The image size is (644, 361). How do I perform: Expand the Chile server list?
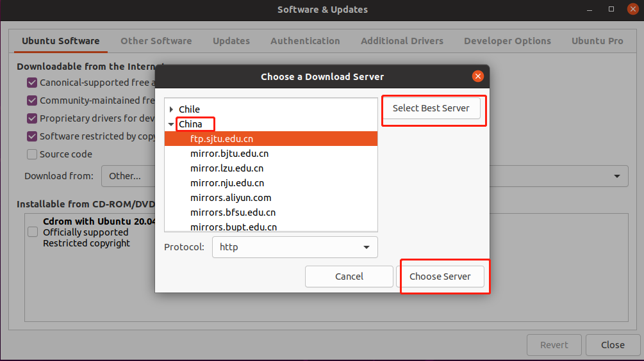[171, 109]
